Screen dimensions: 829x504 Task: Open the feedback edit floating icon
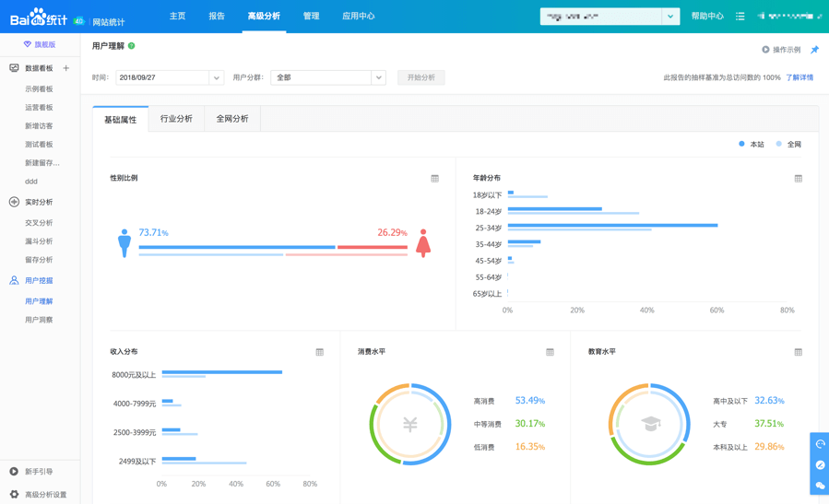820,465
